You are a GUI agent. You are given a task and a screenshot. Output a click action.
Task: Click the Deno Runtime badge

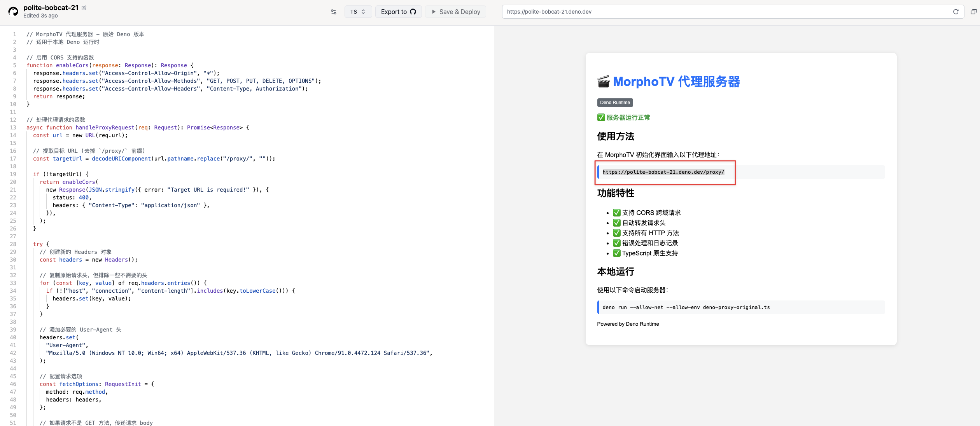615,103
